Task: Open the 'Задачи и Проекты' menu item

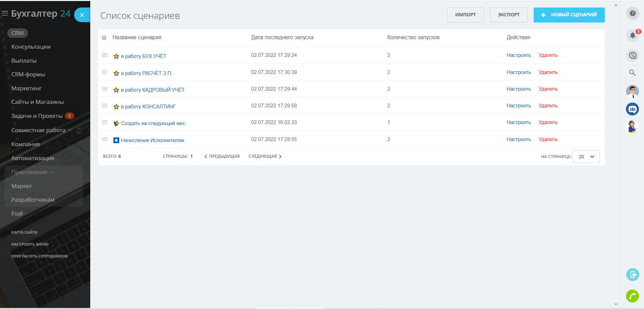Action: pos(37,116)
